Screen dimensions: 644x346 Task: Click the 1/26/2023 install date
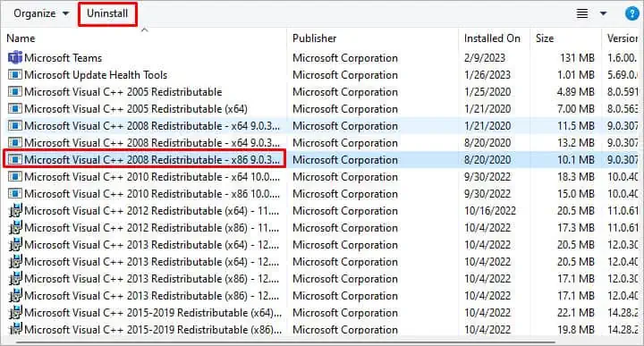[487, 75]
